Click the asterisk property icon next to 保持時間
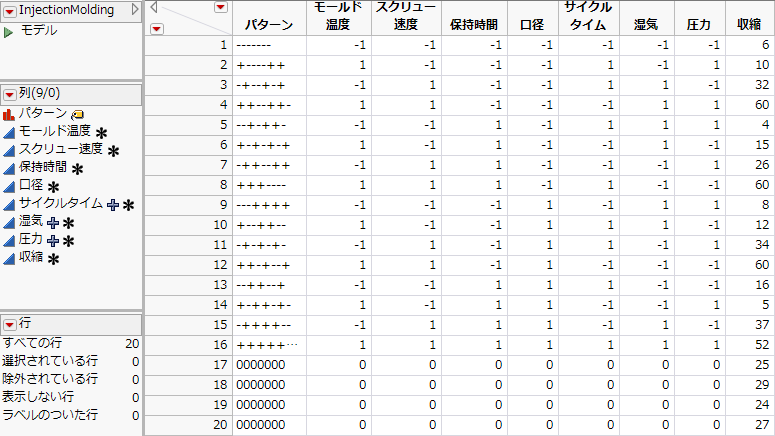Viewport: 775px width, 436px height. [77, 169]
